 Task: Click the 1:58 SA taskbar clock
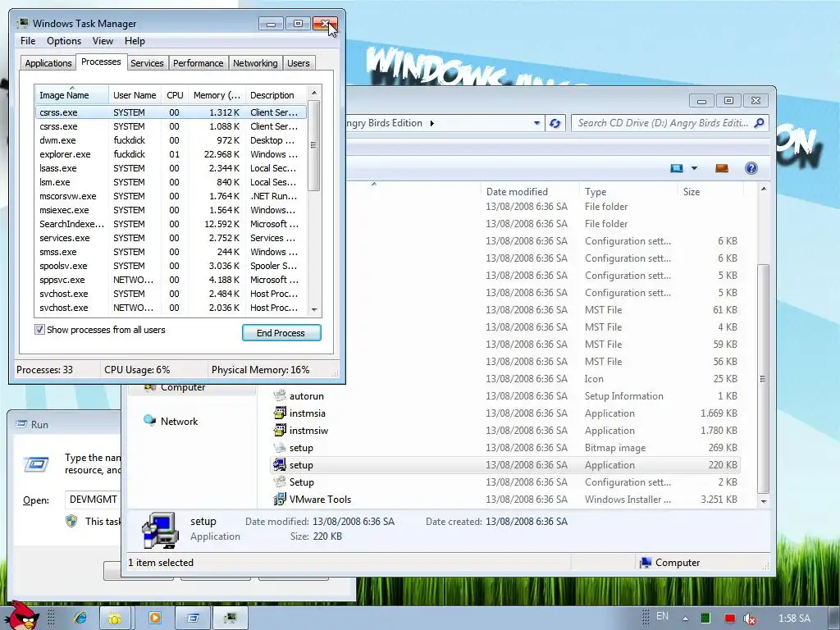pos(794,619)
